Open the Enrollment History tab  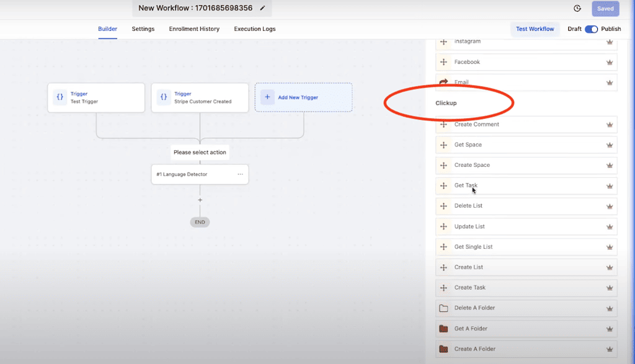click(x=194, y=29)
